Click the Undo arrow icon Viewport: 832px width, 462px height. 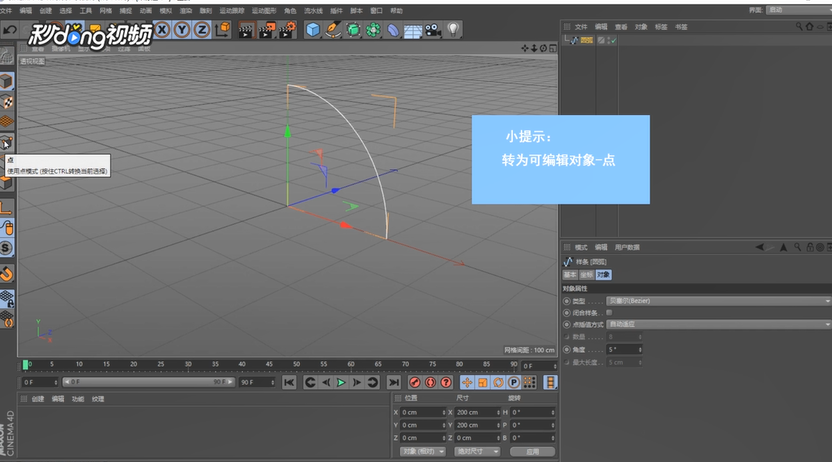(x=10, y=30)
